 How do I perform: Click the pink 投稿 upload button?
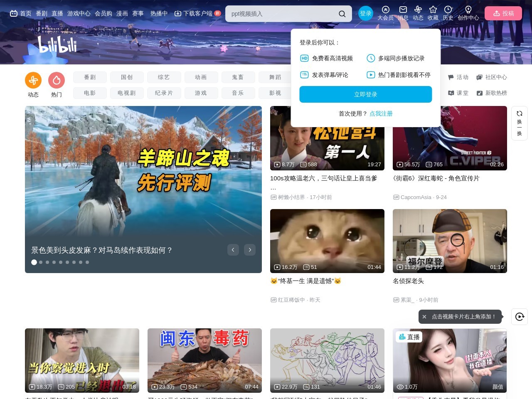coord(503,13)
